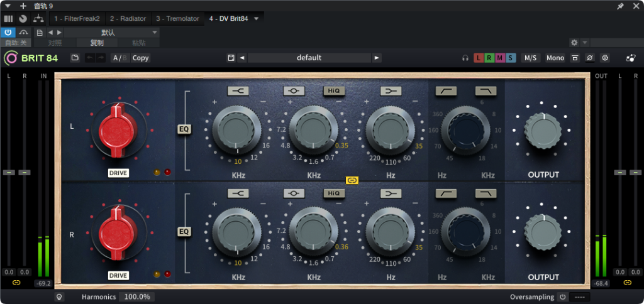Viewport: 644px width, 304px height.
Task: Open the default preset name selector
Action: [x=309, y=58]
